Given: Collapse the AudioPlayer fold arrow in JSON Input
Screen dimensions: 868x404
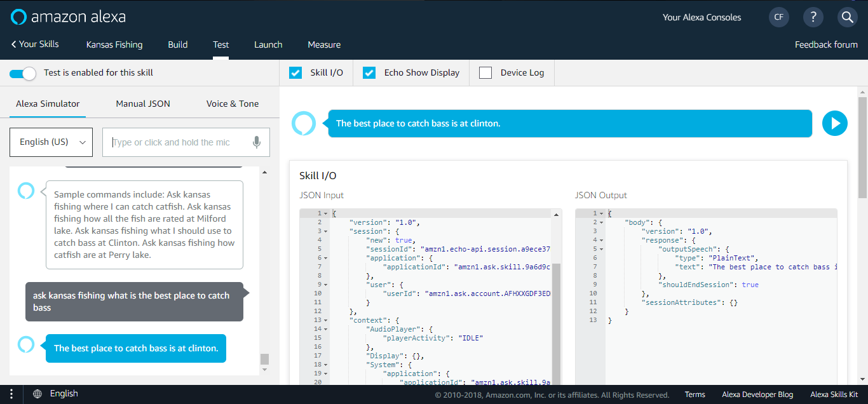Looking at the screenshot, I should point(325,329).
